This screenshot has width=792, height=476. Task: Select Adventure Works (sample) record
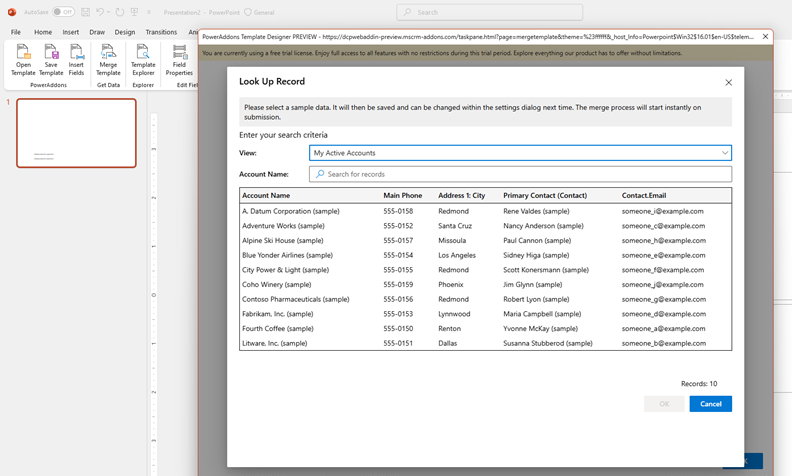tap(485, 226)
